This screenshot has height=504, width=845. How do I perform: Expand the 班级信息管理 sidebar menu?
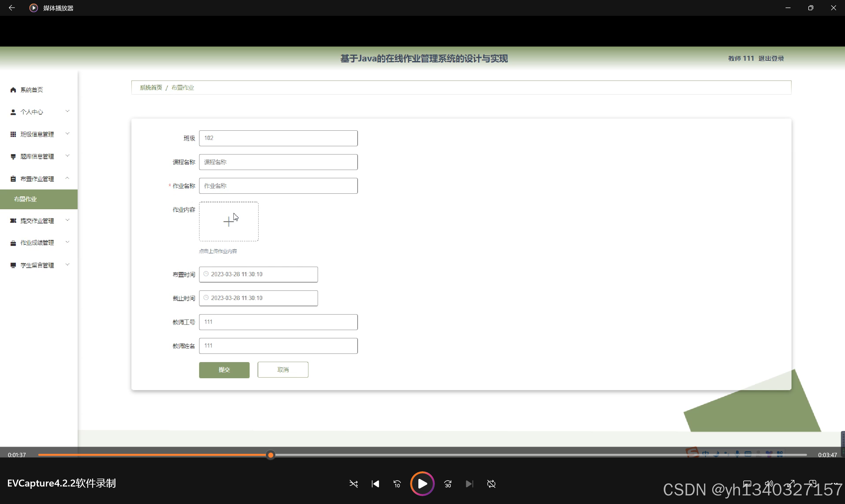[x=39, y=134]
